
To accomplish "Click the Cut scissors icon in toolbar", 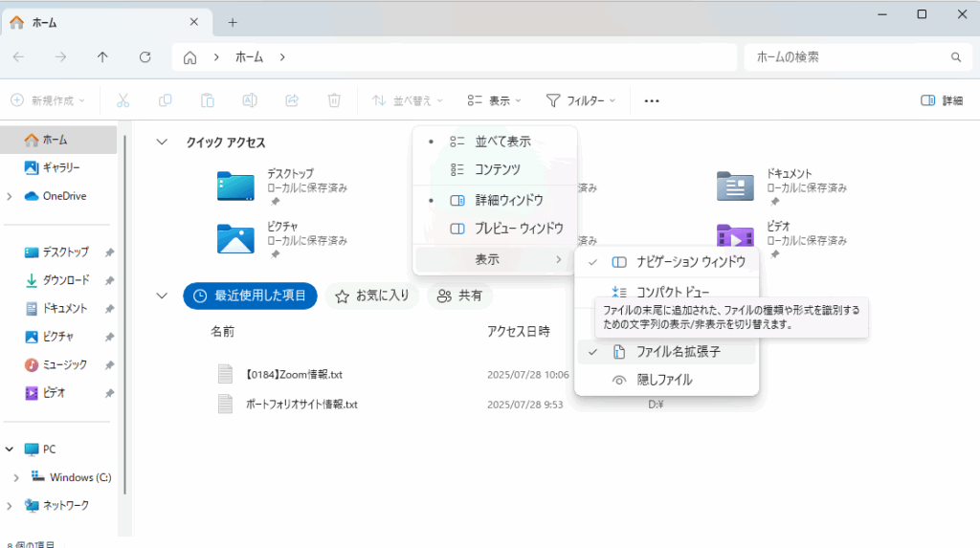I will 123,100.
